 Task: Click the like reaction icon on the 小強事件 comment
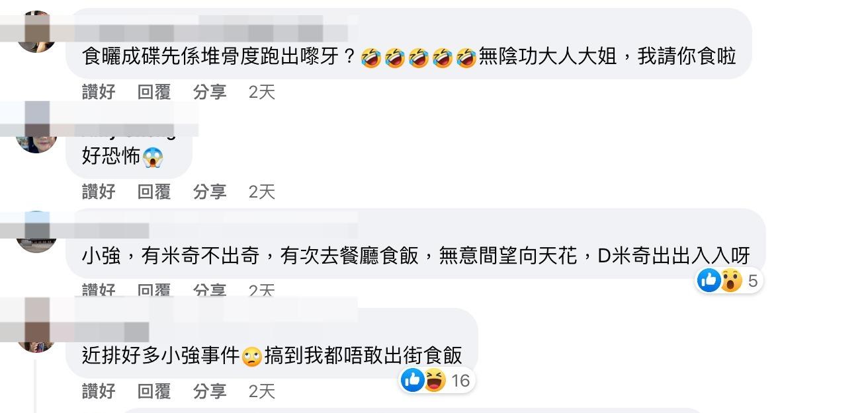[x=412, y=379]
